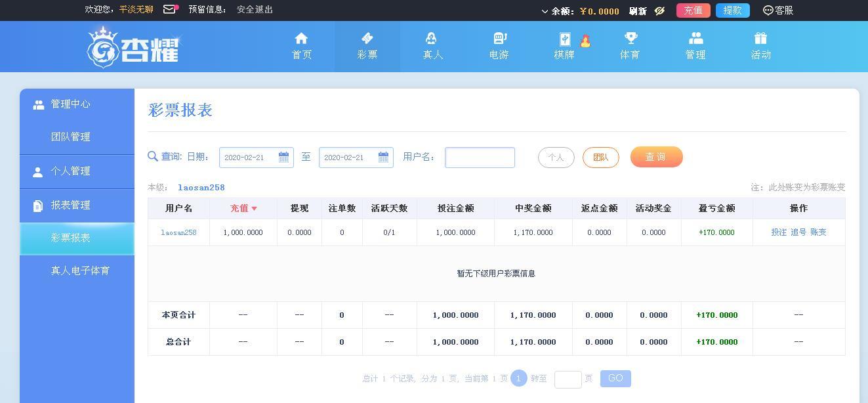Image resolution: width=868 pixels, height=403 pixels.
Task: Toggle the balance visibility eye icon
Action: click(x=659, y=11)
